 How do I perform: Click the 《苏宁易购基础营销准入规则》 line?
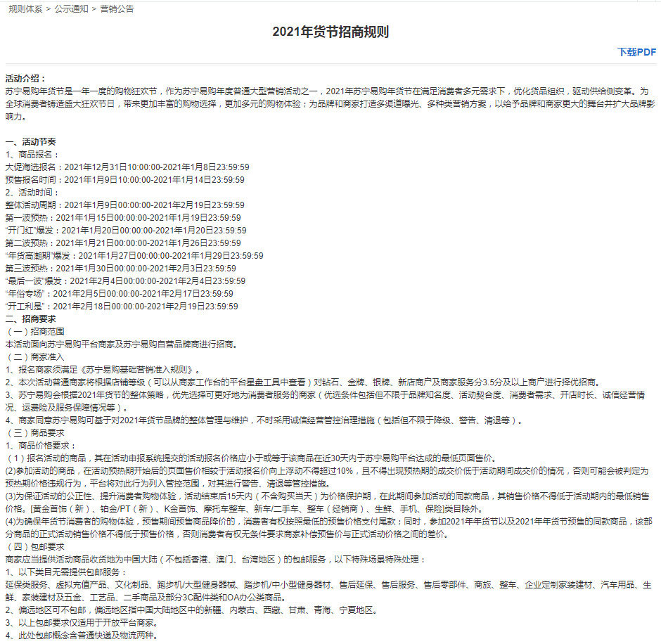point(103,369)
